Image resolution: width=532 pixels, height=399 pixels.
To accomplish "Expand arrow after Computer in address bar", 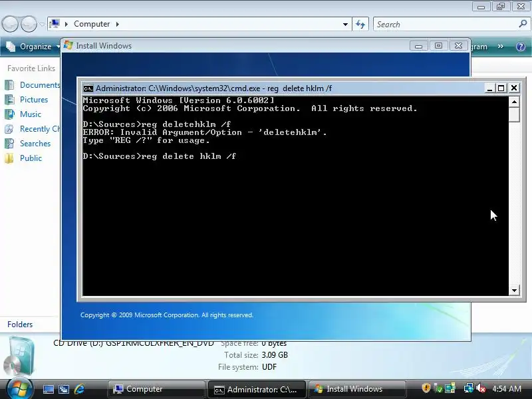I will pos(118,24).
